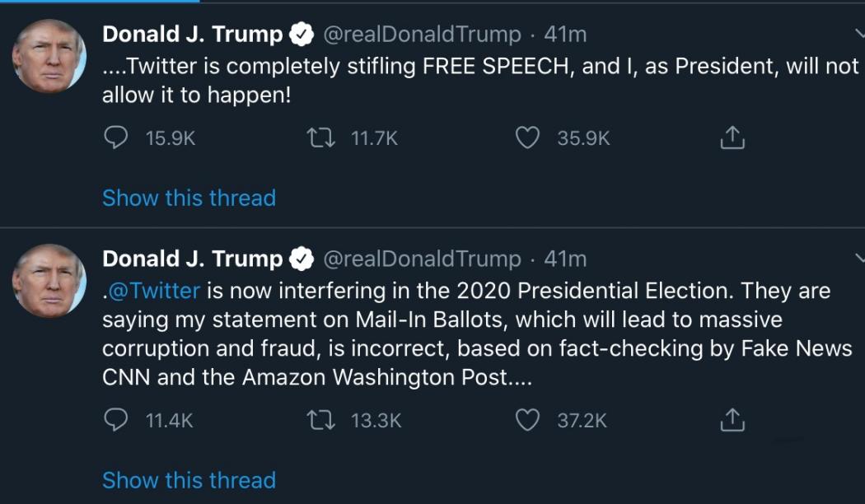Share the FREE SPEECH tweet
Screen dimensions: 865x504
click(x=730, y=138)
